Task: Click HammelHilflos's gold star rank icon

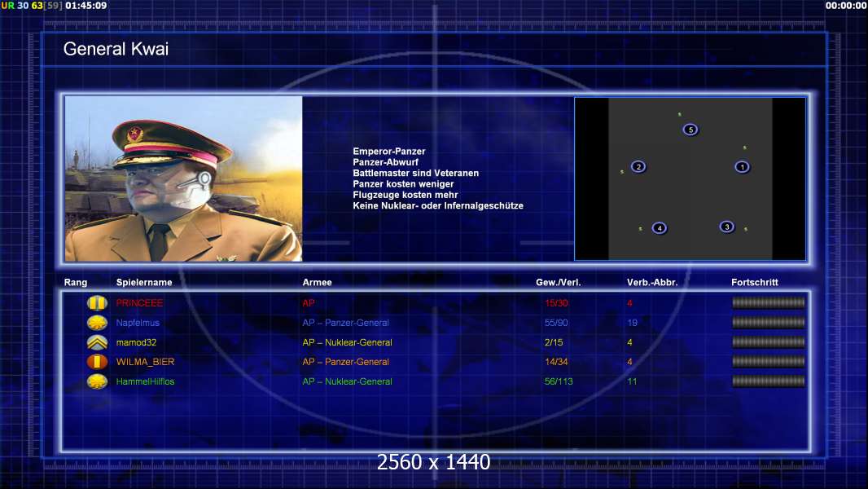Action: [97, 381]
